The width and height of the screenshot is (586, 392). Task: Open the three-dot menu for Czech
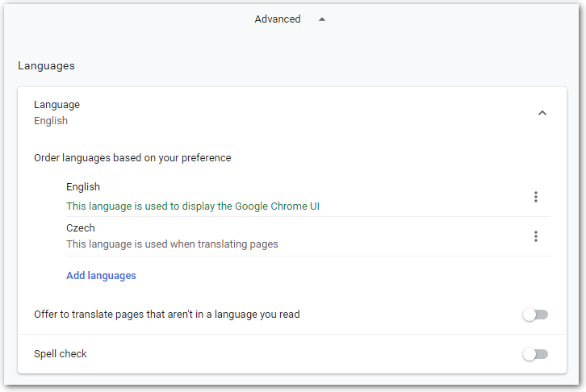tap(535, 236)
